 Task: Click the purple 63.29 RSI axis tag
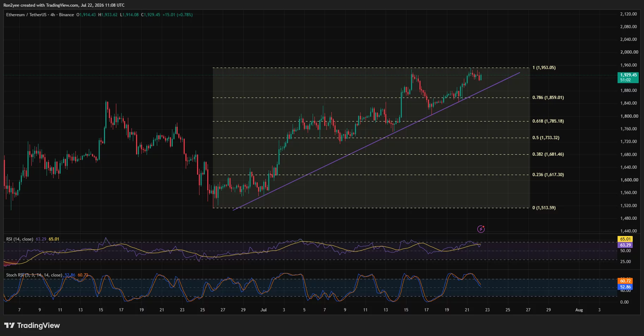[625, 245]
